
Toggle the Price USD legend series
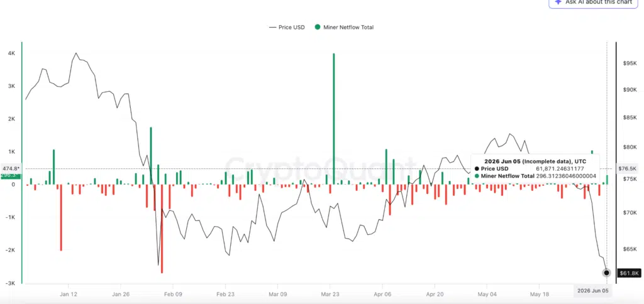click(287, 27)
